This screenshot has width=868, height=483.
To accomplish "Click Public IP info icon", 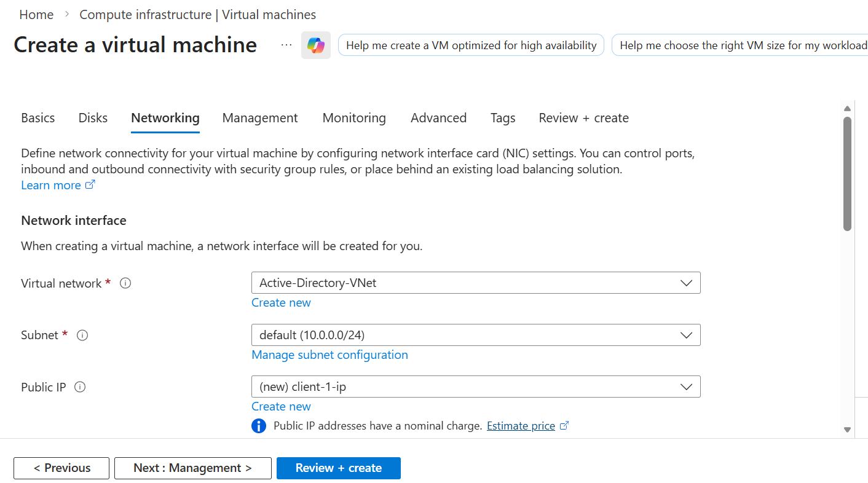I will pyautogui.click(x=80, y=387).
